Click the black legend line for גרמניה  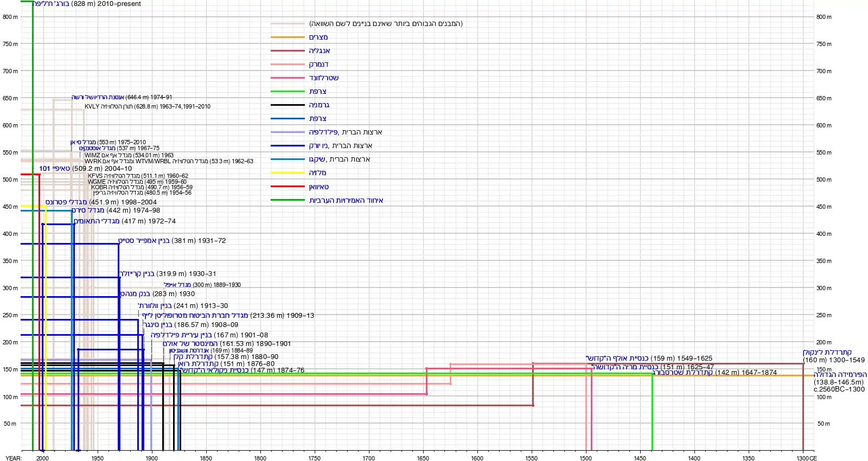[288, 105]
